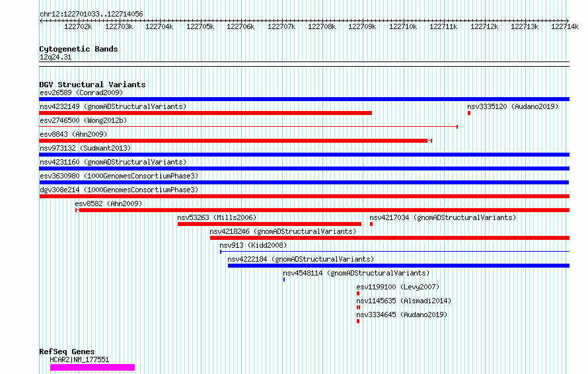Open nsv973132 (Sudmant2013) variant label
Screen dimensions: 588x374
(85, 148)
